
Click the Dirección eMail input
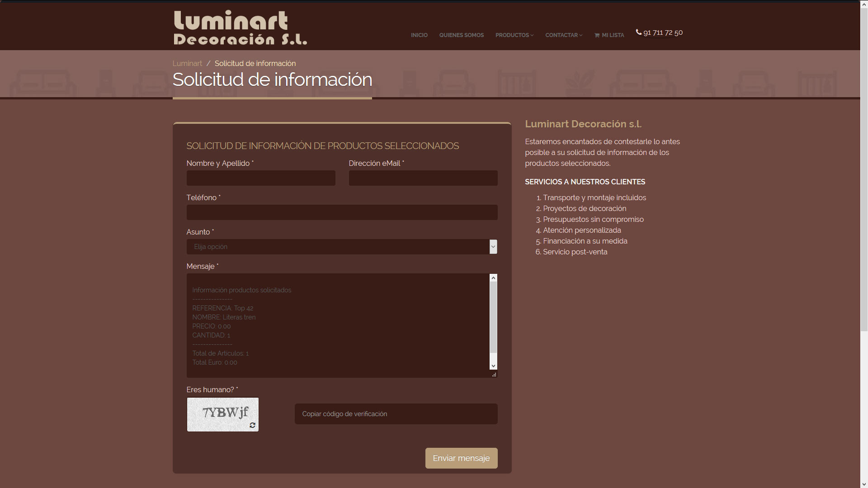click(423, 178)
